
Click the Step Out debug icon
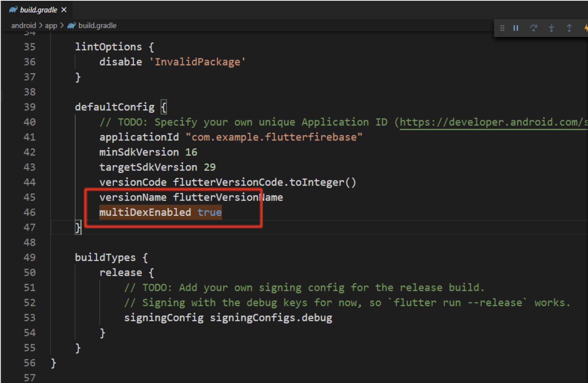[x=569, y=28]
